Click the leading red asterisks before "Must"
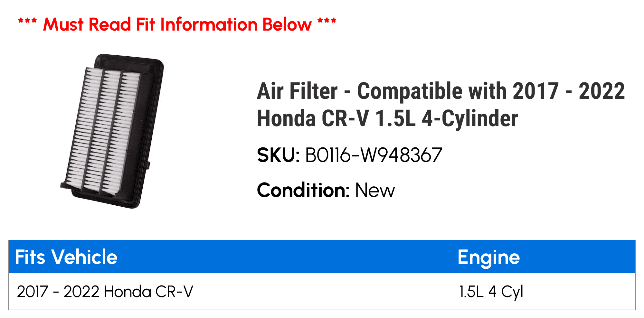Image resolution: width=644 pixels, height=318 pixels. 27,23
